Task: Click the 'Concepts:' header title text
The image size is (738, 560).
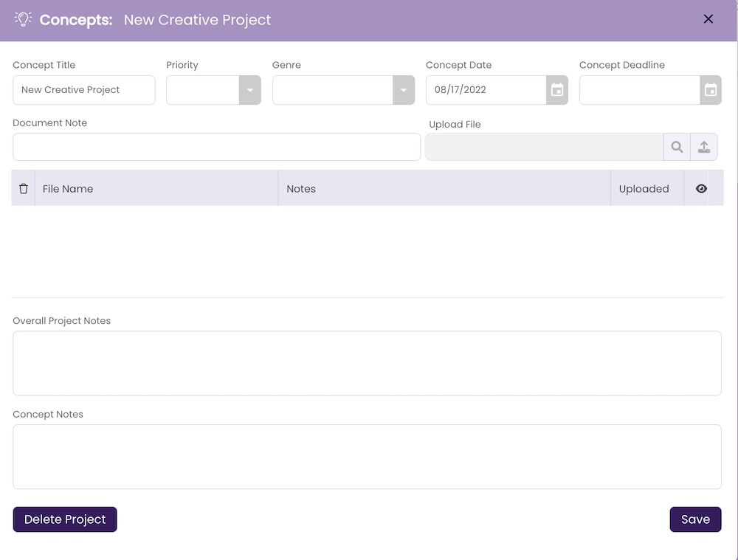Action: (x=76, y=20)
